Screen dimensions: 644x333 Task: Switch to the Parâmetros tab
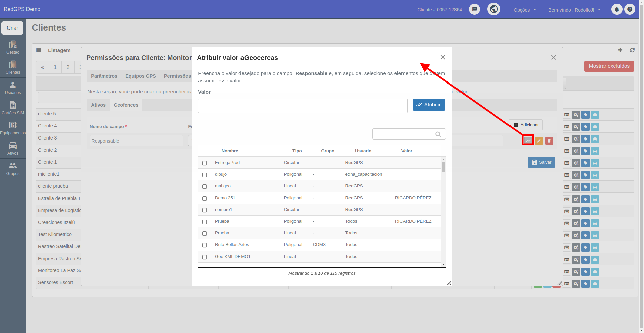click(x=104, y=76)
